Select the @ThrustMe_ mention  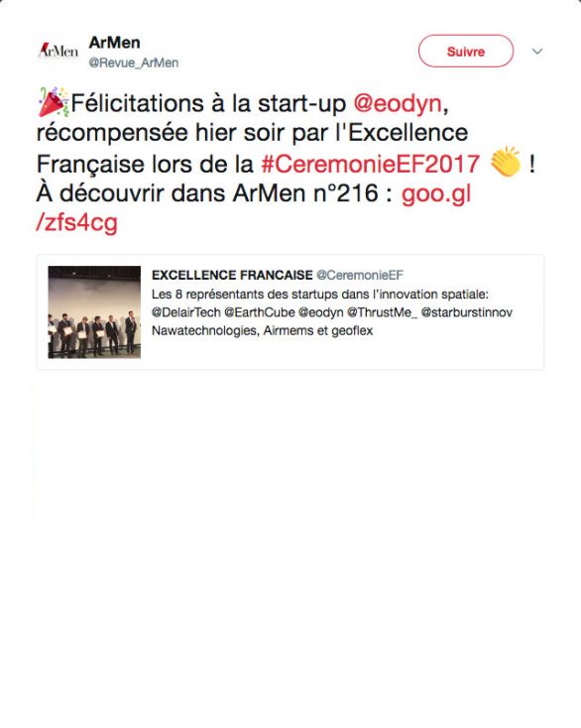[382, 312]
